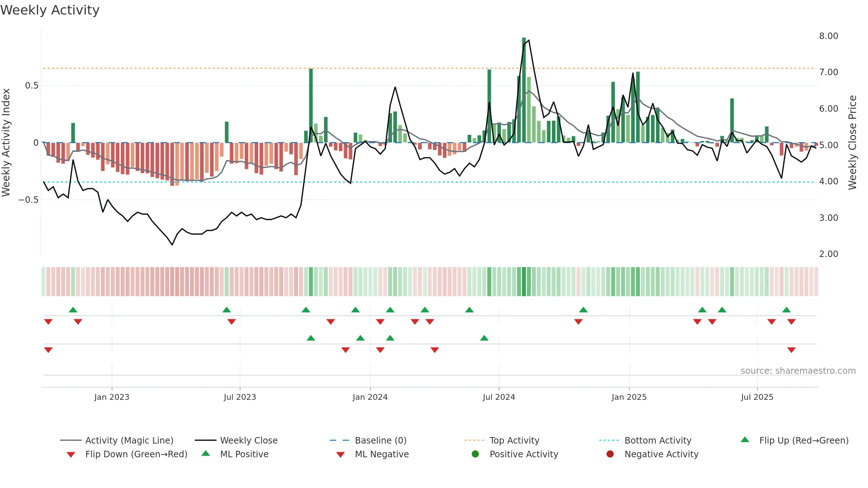
Task: Click the 2.00 price axis label
Action: [x=829, y=254]
